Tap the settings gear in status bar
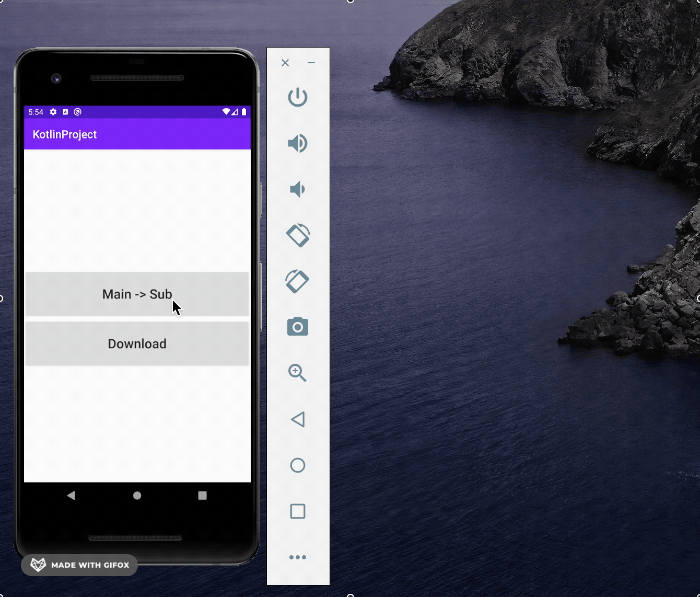 53,112
